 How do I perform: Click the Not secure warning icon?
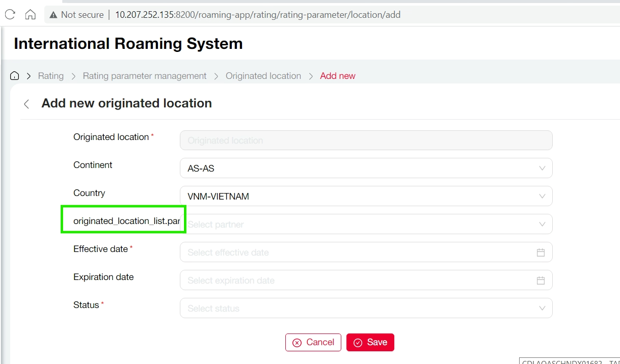(x=53, y=15)
